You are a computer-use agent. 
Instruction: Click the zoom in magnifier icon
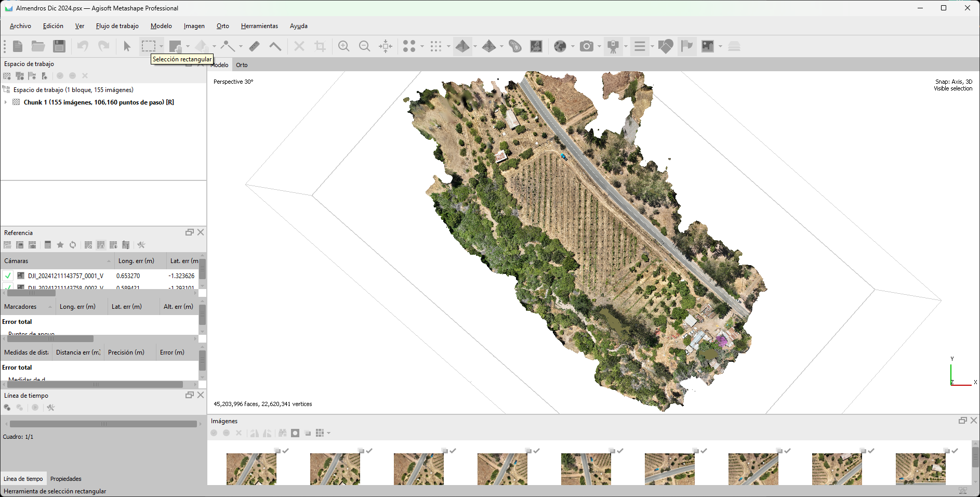343,46
